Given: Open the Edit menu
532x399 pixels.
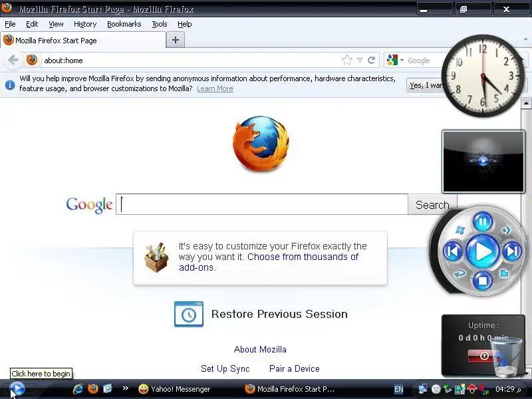Looking at the screenshot, I should click(32, 24).
